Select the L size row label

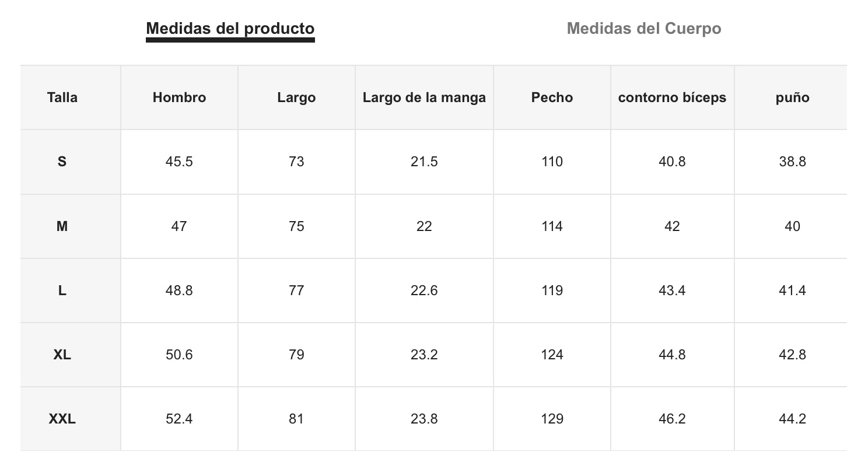pyautogui.click(x=62, y=290)
